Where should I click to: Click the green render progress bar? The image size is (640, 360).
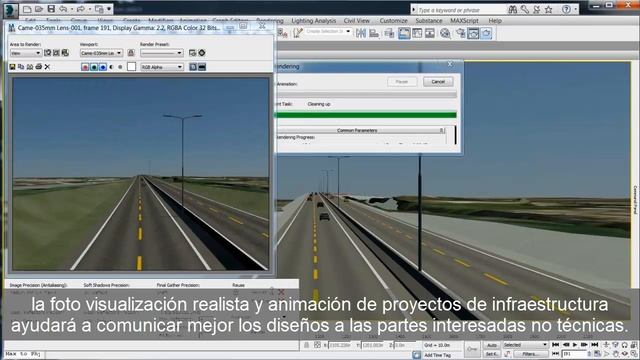366,115
